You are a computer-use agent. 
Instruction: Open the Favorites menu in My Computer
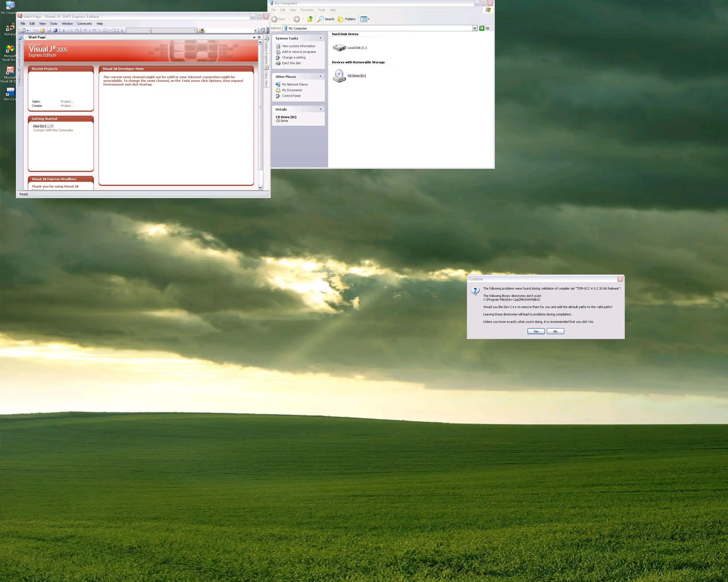pyautogui.click(x=307, y=10)
